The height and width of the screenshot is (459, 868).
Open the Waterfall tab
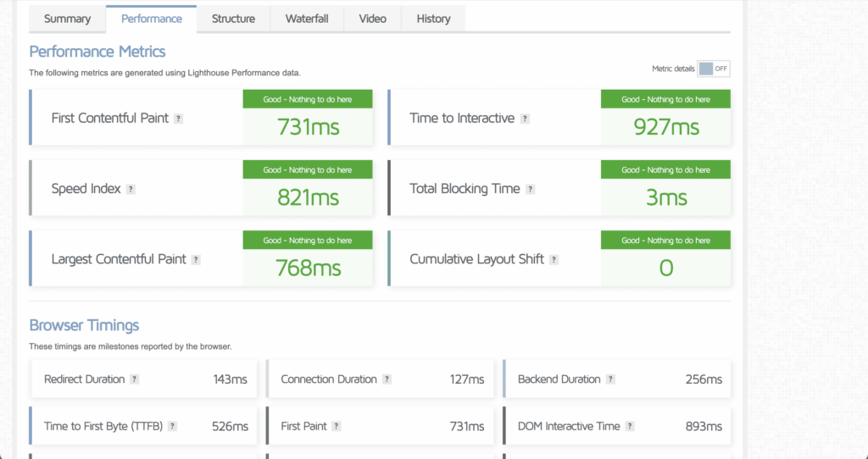coord(308,19)
